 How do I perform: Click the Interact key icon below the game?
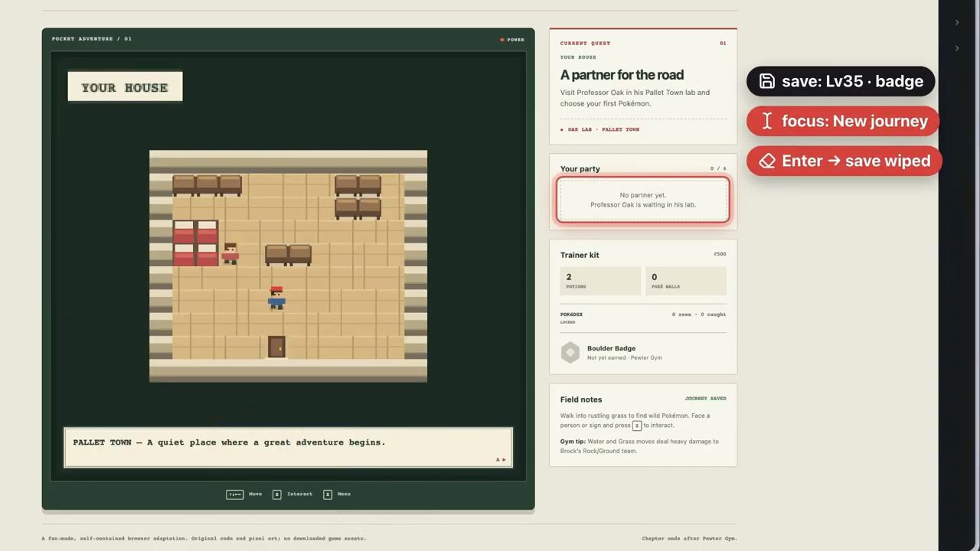tap(277, 494)
